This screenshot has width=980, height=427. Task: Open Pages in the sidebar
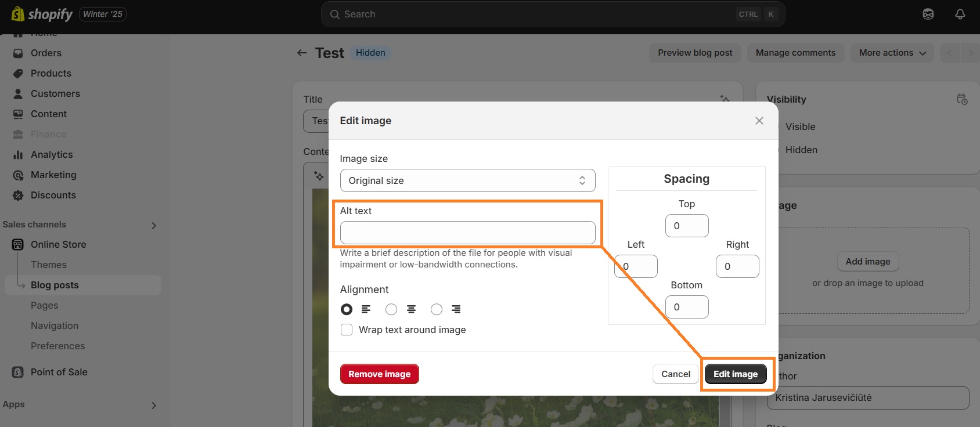click(x=45, y=305)
